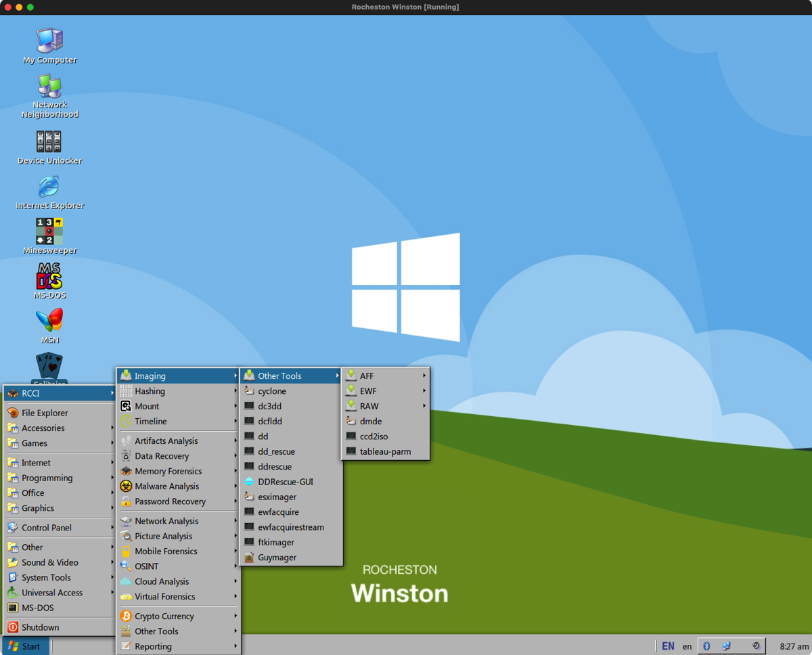Launch DDRescue-GUI from the menu
Image resolution: width=812 pixels, height=655 pixels.
[x=285, y=482]
